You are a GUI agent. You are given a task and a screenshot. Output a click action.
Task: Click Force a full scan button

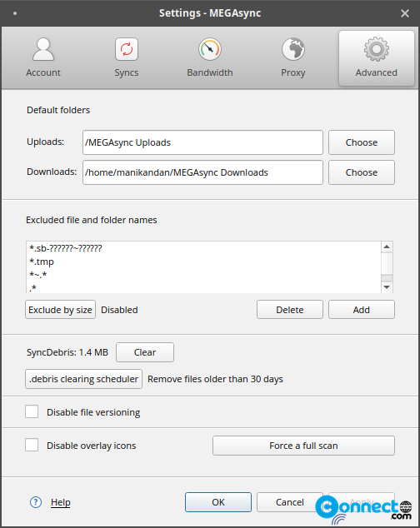pos(303,446)
